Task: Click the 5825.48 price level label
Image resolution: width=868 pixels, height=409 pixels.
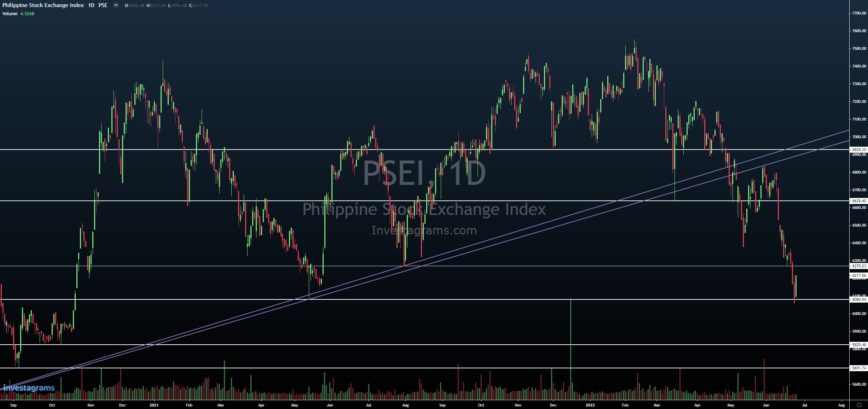Action: pos(859,345)
